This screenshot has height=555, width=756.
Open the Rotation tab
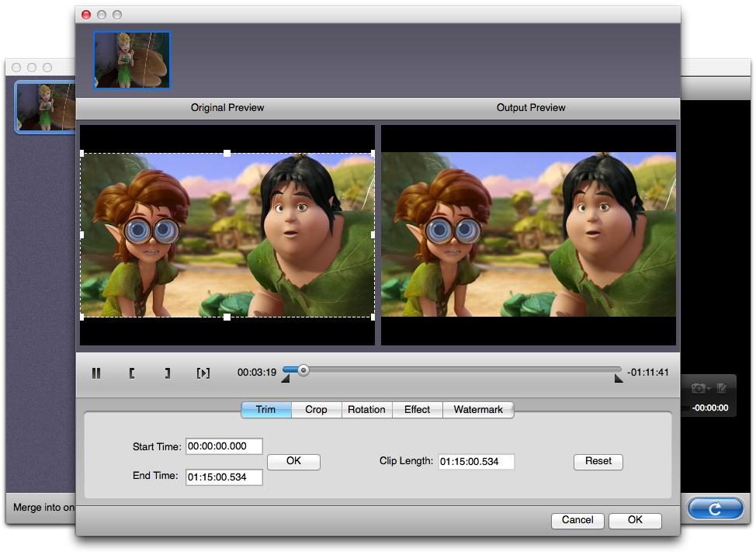pyautogui.click(x=366, y=409)
